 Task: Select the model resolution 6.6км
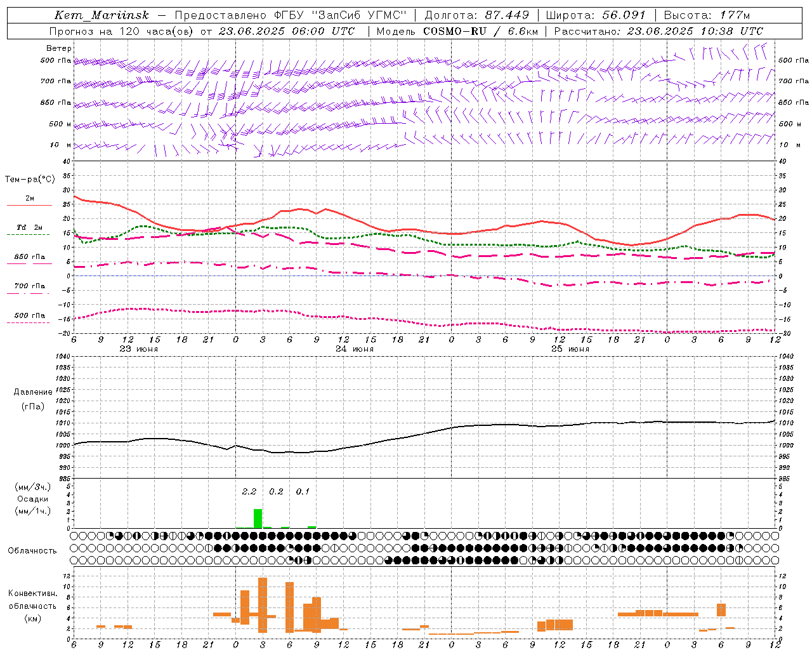click(524, 31)
